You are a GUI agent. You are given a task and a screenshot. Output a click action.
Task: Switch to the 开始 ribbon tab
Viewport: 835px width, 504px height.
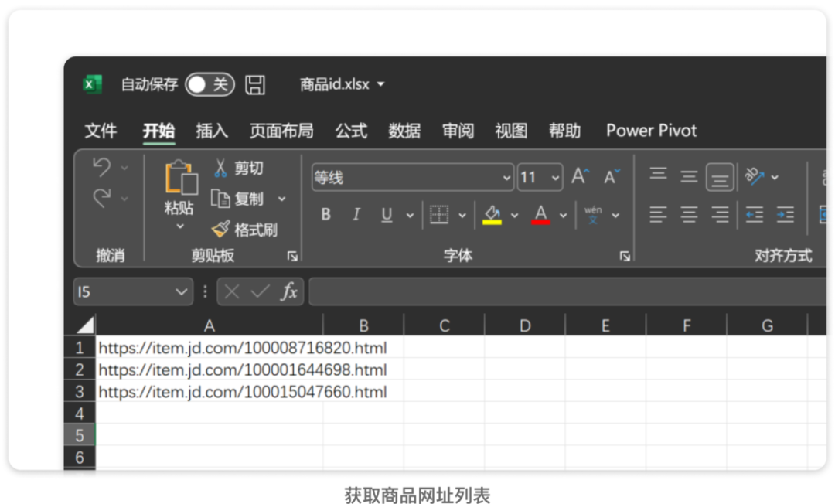[x=158, y=131]
